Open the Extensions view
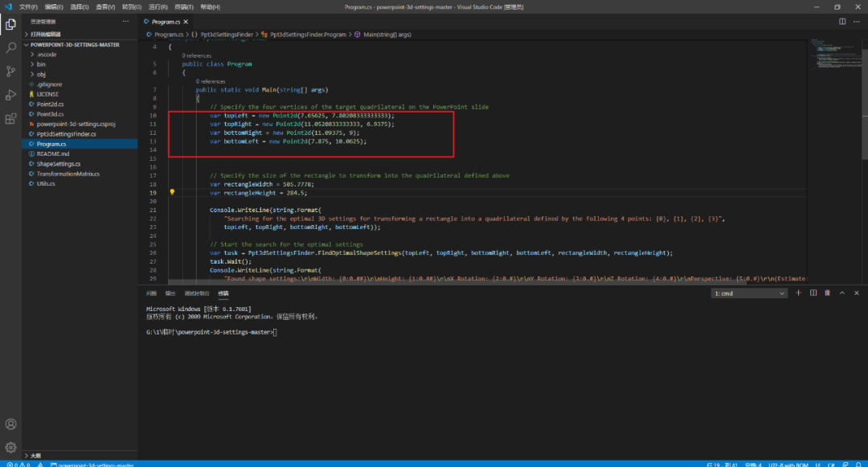Image resolution: width=868 pixels, height=467 pixels. click(x=10, y=119)
